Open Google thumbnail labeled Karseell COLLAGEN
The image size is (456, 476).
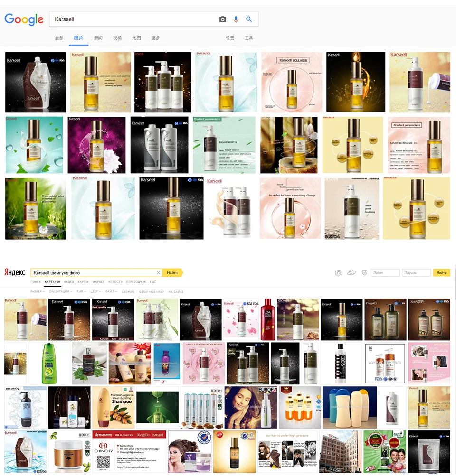click(x=292, y=82)
